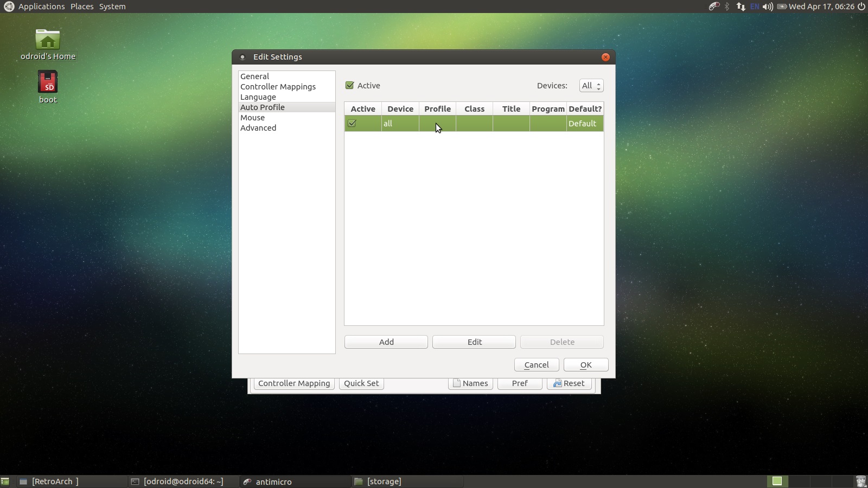Open the Advanced settings section
Screen dimensions: 868x488
pyautogui.click(x=258, y=128)
